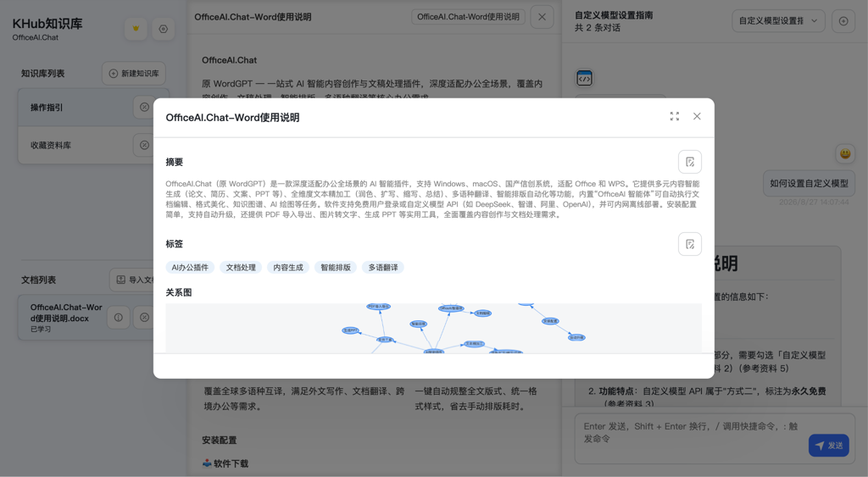The image size is (868, 477).
Task: Click the AI办公插件 tag
Action: 190,267
